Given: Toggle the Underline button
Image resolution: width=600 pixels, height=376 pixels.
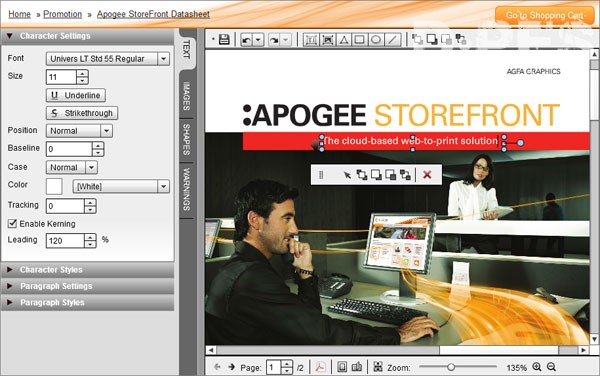Looking at the screenshot, I should [76, 95].
